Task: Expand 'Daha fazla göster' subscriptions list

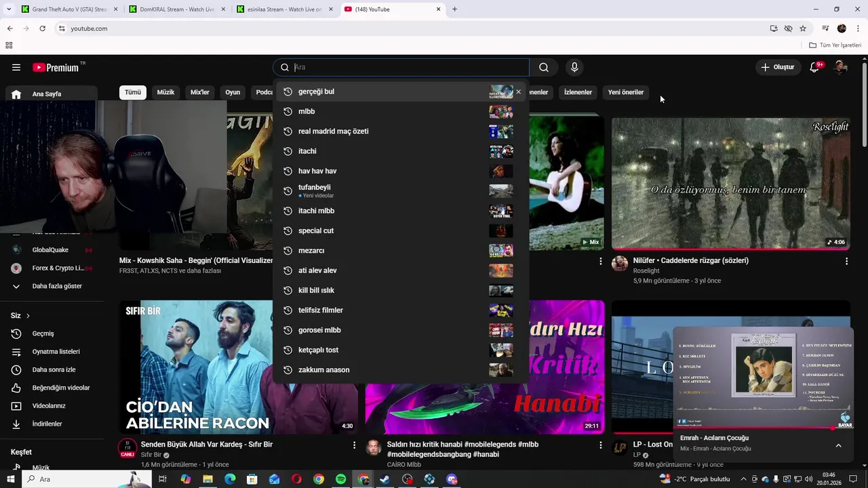Action: pyautogui.click(x=52, y=286)
